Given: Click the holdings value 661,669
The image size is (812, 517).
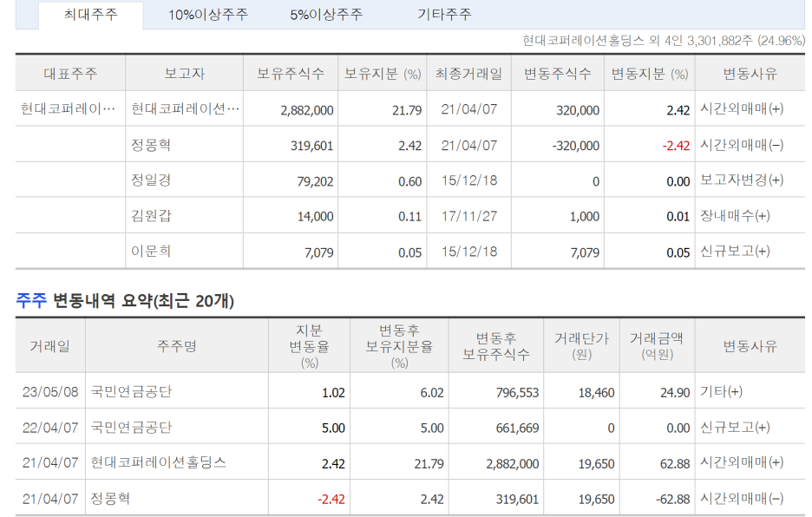Looking at the screenshot, I should coord(517,428).
